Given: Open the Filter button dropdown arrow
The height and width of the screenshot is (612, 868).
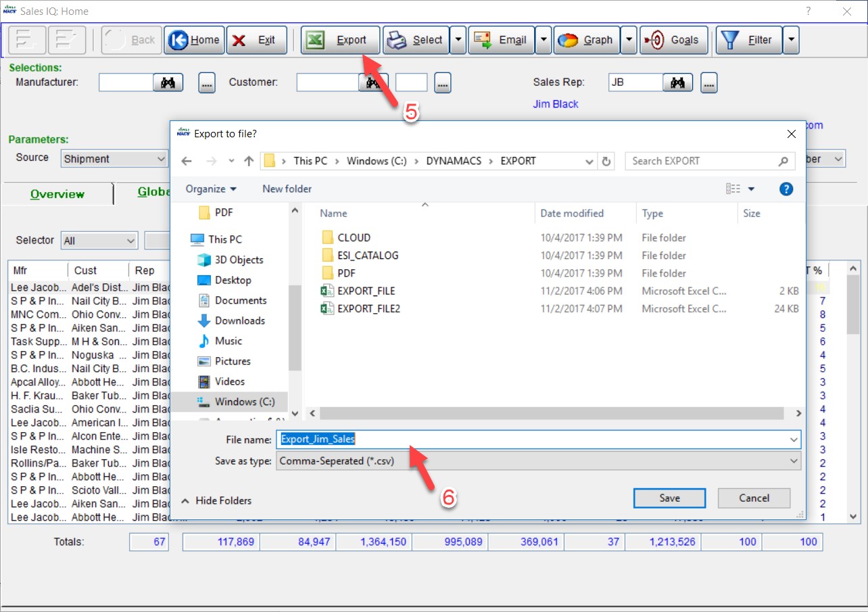Looking at the screenshot, I should pyautogui.click(x=791, y=40).
